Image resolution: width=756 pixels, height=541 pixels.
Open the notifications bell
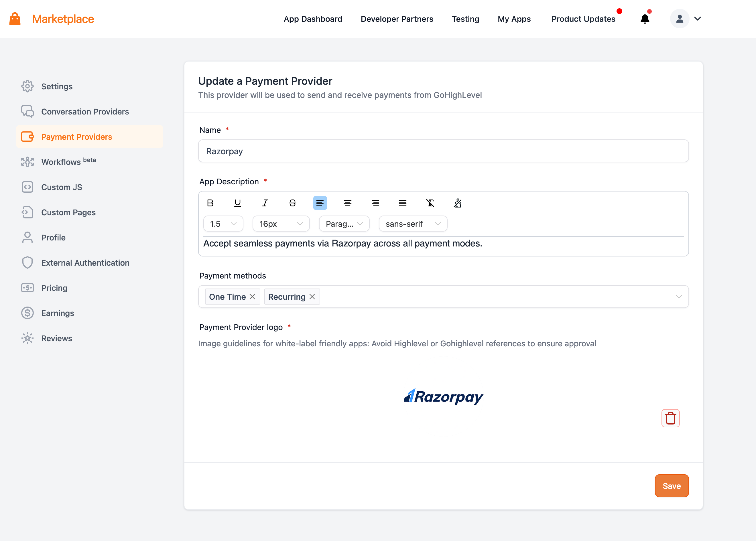coord(645,19)
